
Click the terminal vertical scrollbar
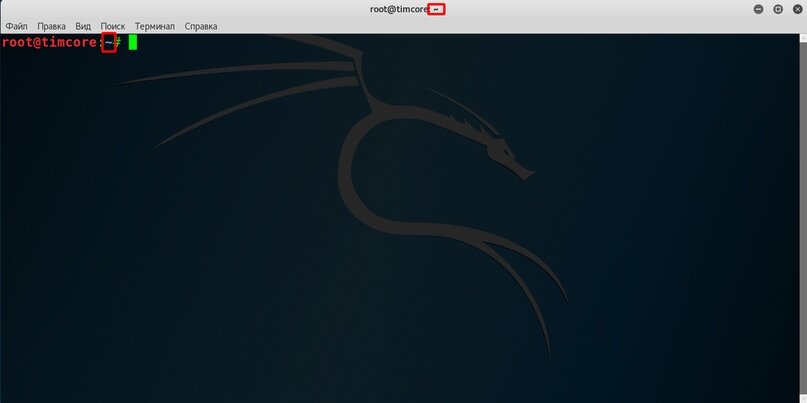[x=803, y=218]
